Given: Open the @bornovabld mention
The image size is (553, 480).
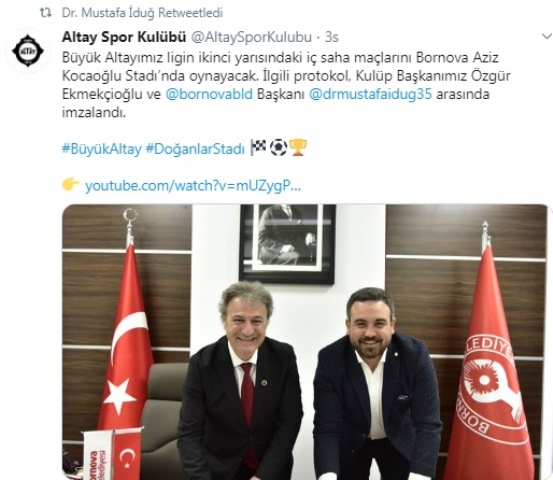Looking at the screenshot, I should tap(209, 94).
